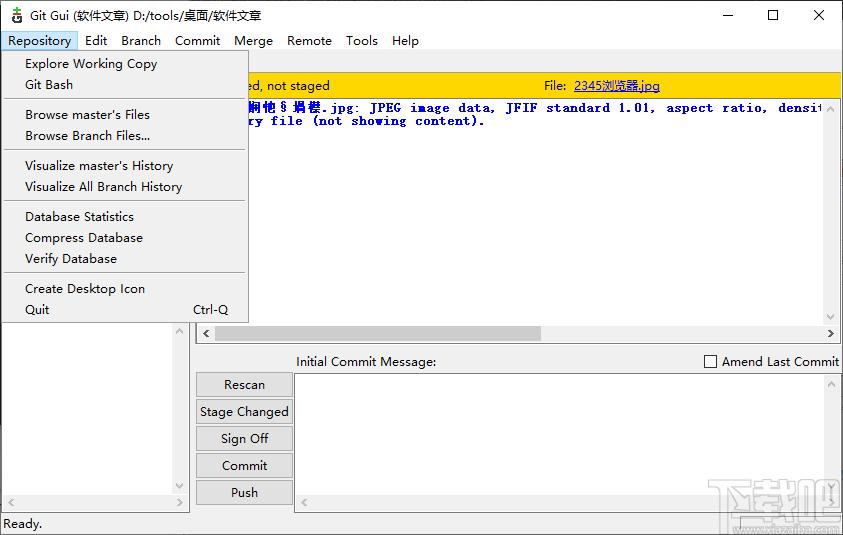Image resolution: width=843 pixels, height=535 pixels.
Task: Open the 2345浏览器.jpg file link
Action: coord(617,85)
